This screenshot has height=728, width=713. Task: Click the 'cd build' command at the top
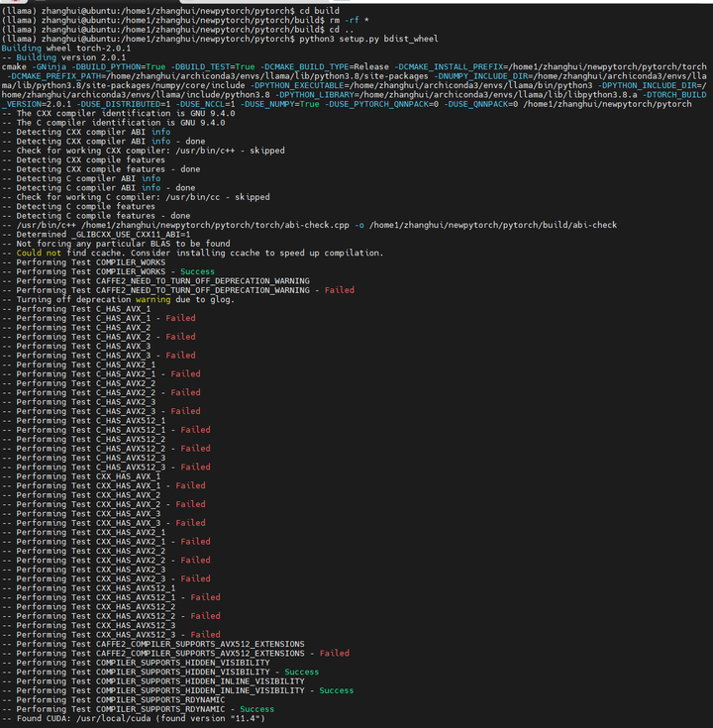(319, 11)
